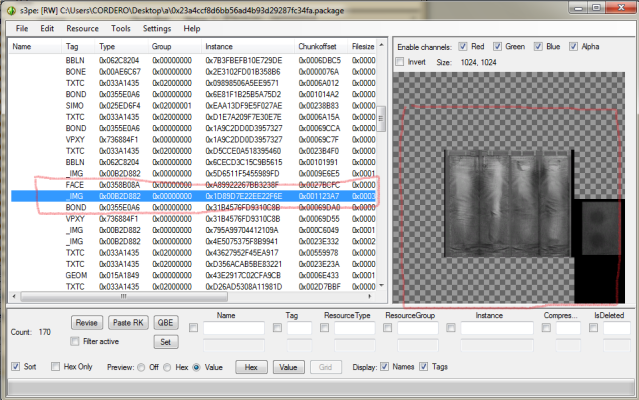This screenshot has width=639, height=400.
Task: Sort by the Type column header
Action: 107,47
